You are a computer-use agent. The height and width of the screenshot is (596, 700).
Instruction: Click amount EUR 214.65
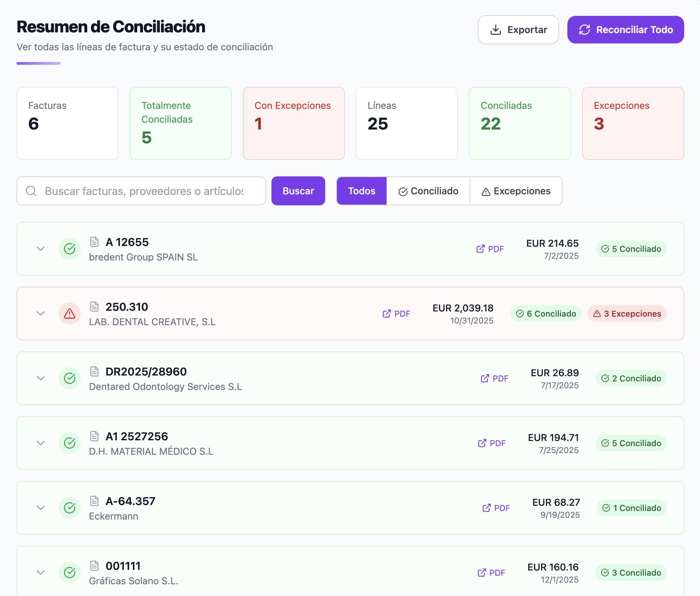click(x=553, y=243)
